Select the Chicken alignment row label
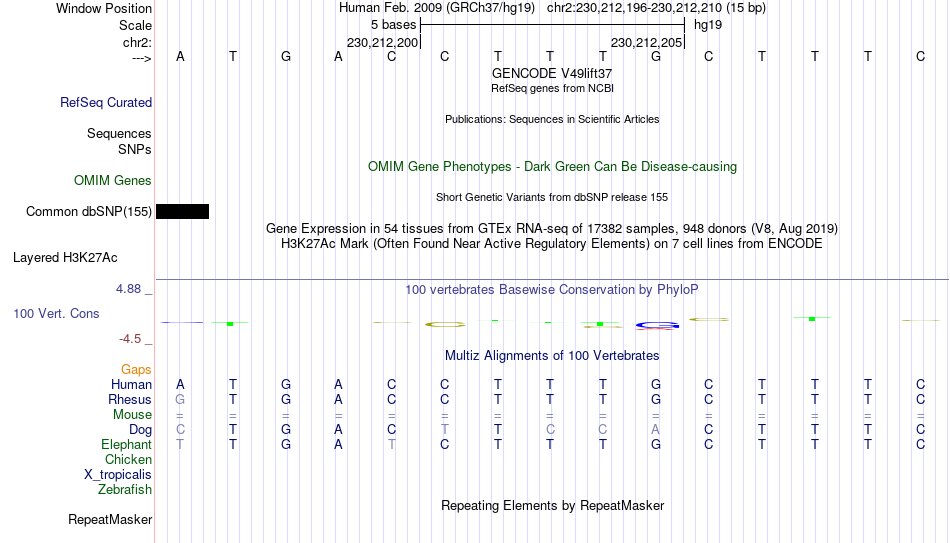The width and height of the screenshot is (950, 543). click(x=128, y=459)
